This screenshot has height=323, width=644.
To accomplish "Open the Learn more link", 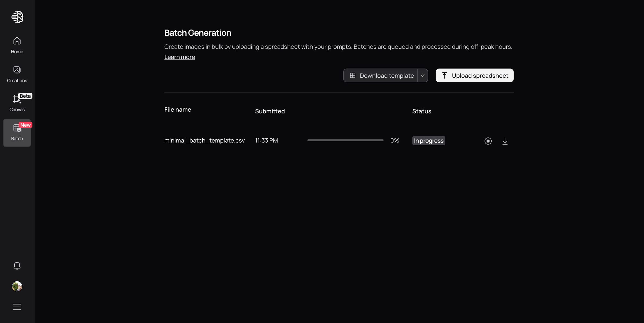I will tap(179, 57).
